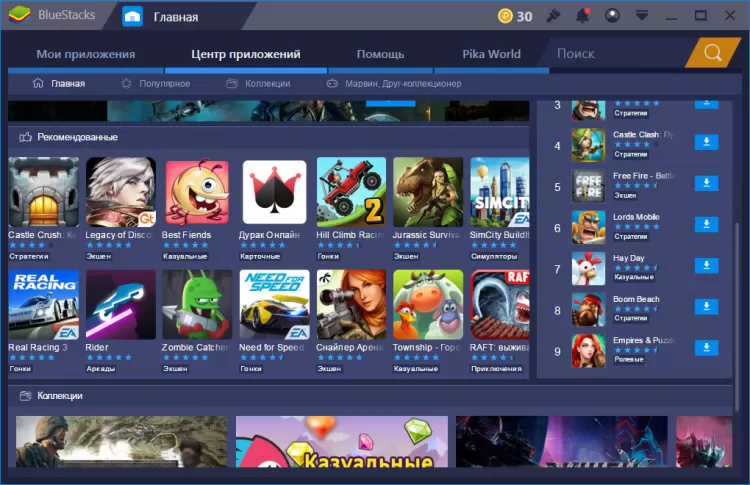Screen dimensions: 750x485
Task: Select Главная in the sub-navigation
Action: pyautogui.click(x=59, y=84)
